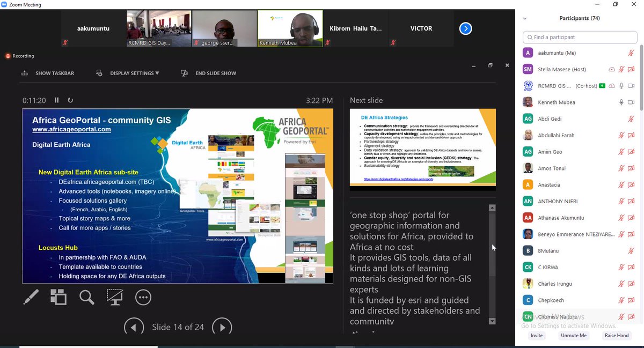Click RCMRD GIS co-host microphone icon
The height and width of the screenshot is (348, 644).
click(621, 86)
